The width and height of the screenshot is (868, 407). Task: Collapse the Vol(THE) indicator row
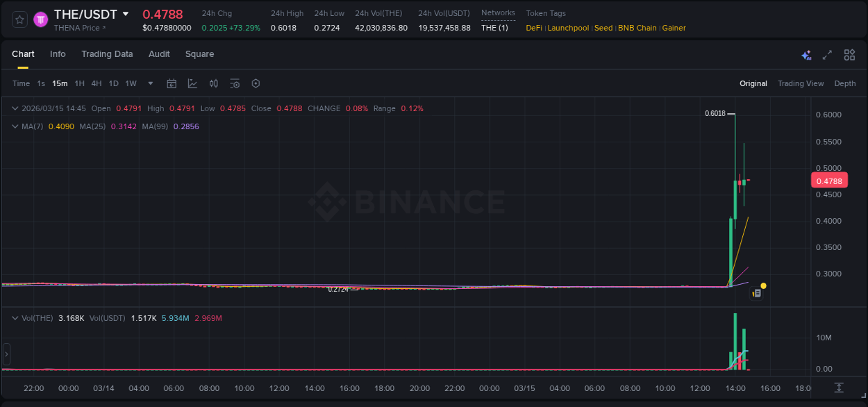15,318
